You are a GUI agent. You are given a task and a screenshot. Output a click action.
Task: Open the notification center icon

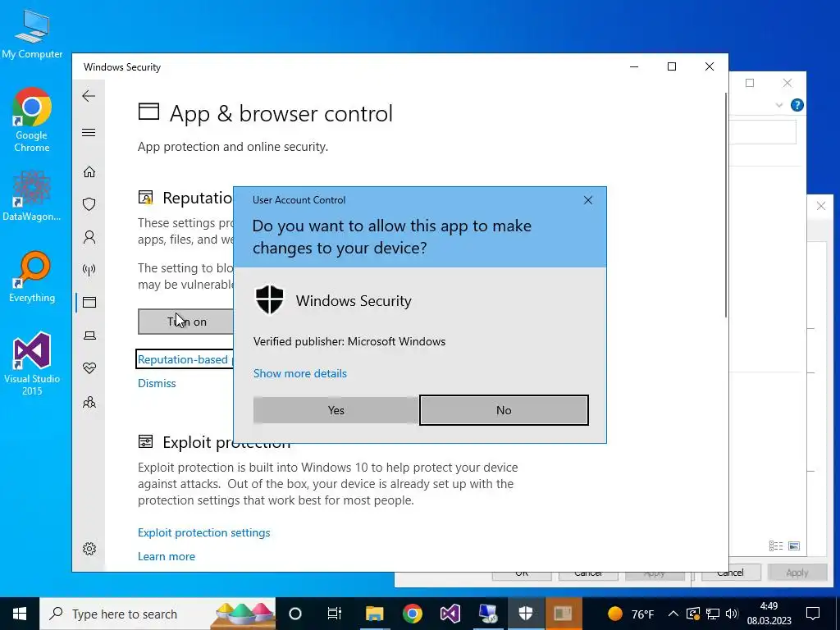813,614
